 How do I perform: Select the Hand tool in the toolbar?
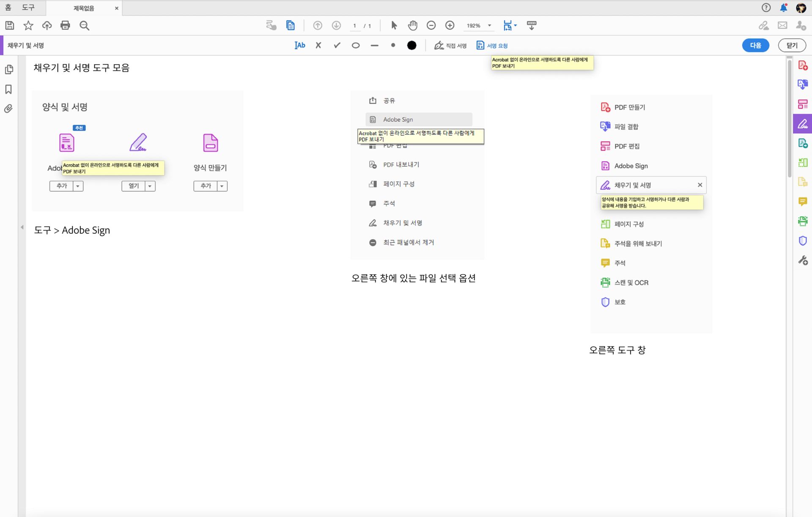click(412, 25)
